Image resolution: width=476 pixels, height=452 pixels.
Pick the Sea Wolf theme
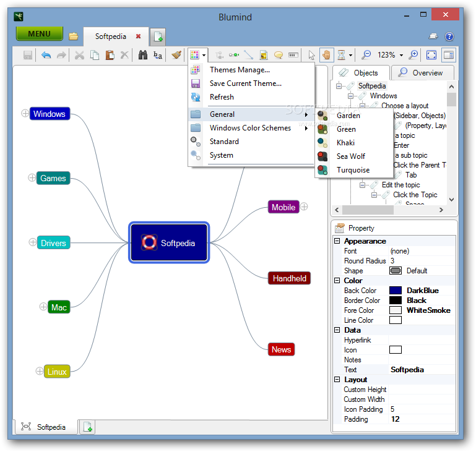coord(354,156)
